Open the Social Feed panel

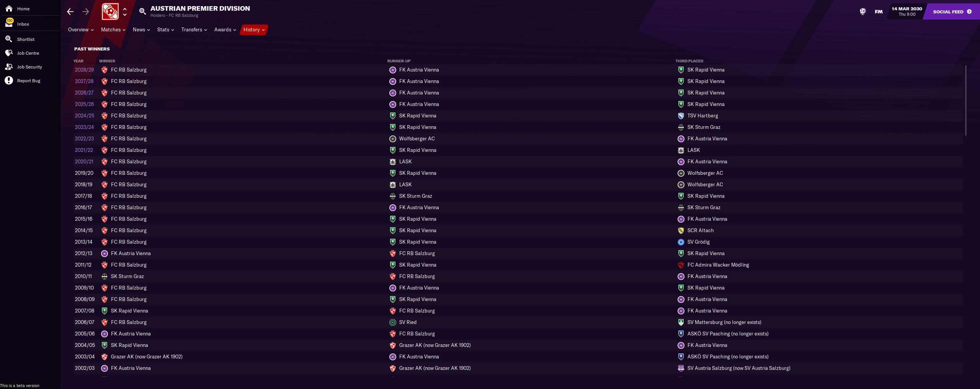(x=952, y=11)
